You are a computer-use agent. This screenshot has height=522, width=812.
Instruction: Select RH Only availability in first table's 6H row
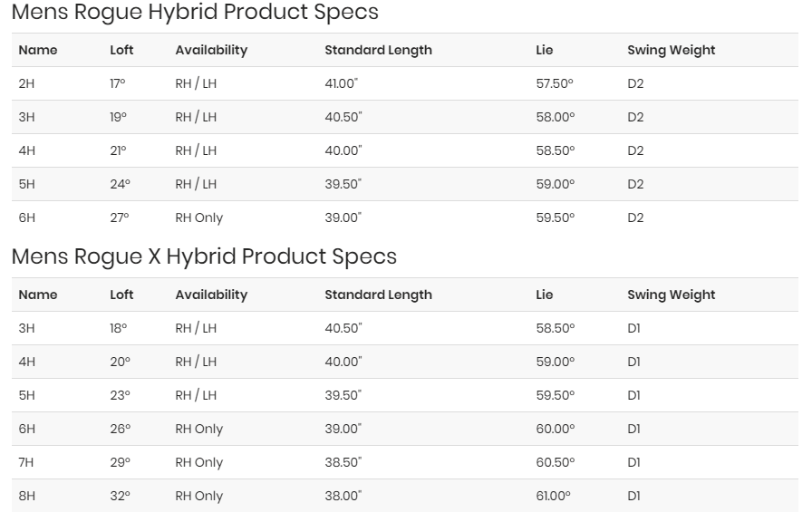tap(198, 218)
